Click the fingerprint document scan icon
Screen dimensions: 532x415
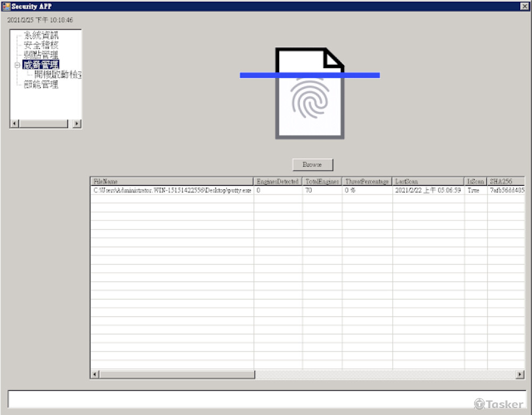[310, 94]
